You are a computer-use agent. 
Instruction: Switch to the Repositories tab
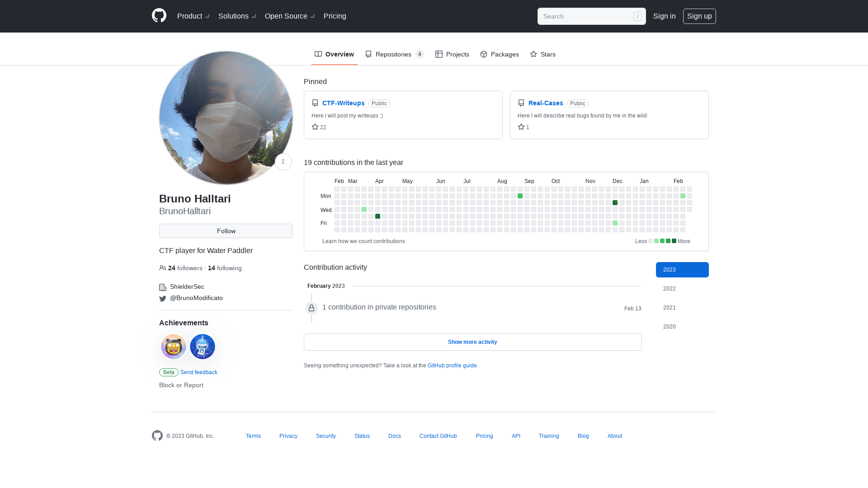(393, 54)
